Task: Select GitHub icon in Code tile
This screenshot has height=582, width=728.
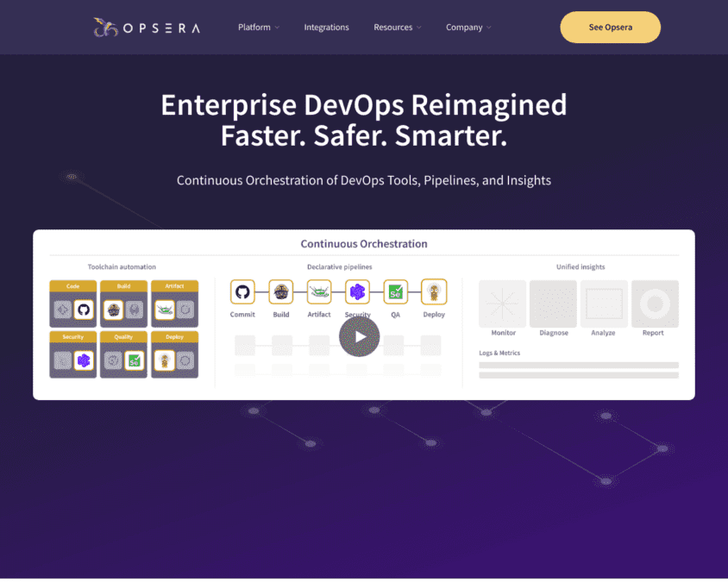Action: pos(84,310)
